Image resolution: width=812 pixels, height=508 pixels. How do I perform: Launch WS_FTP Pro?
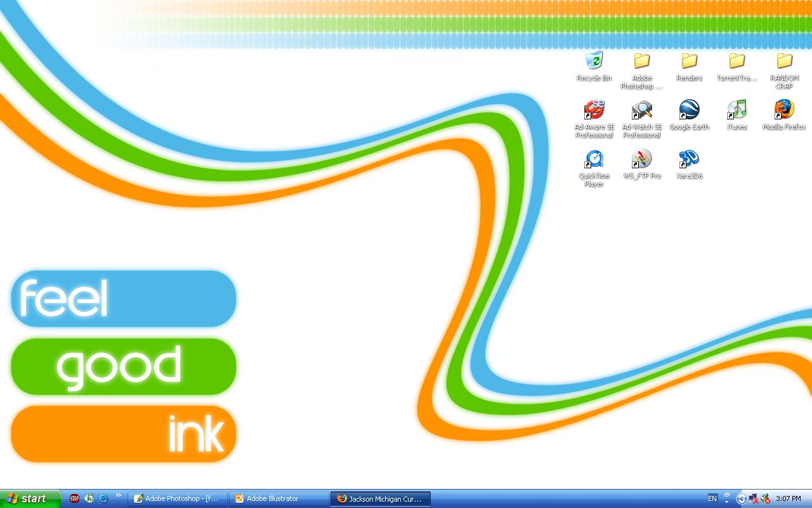pos(642,159)
